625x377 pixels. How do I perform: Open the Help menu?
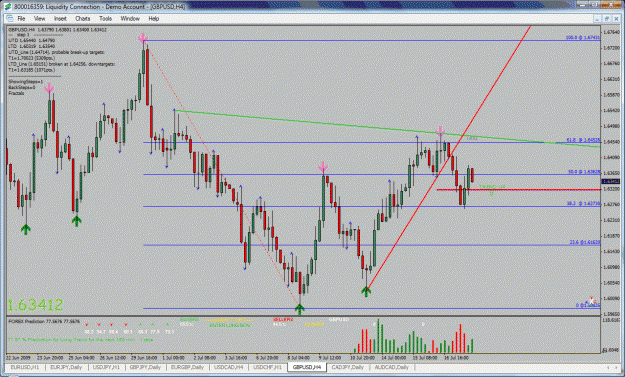coord(153,18)
